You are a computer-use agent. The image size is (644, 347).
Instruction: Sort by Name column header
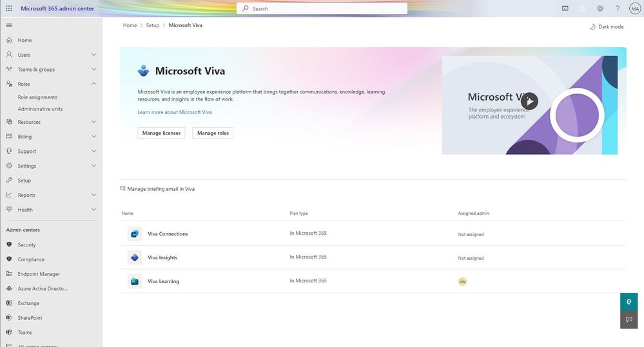[128, 213]
